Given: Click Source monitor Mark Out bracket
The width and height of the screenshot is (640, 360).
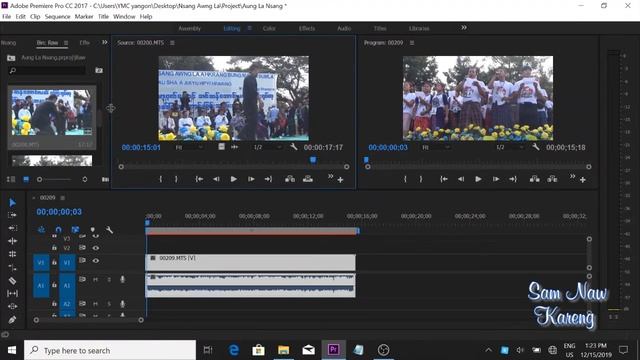Looking at the screenshot, I should [176, 179].
